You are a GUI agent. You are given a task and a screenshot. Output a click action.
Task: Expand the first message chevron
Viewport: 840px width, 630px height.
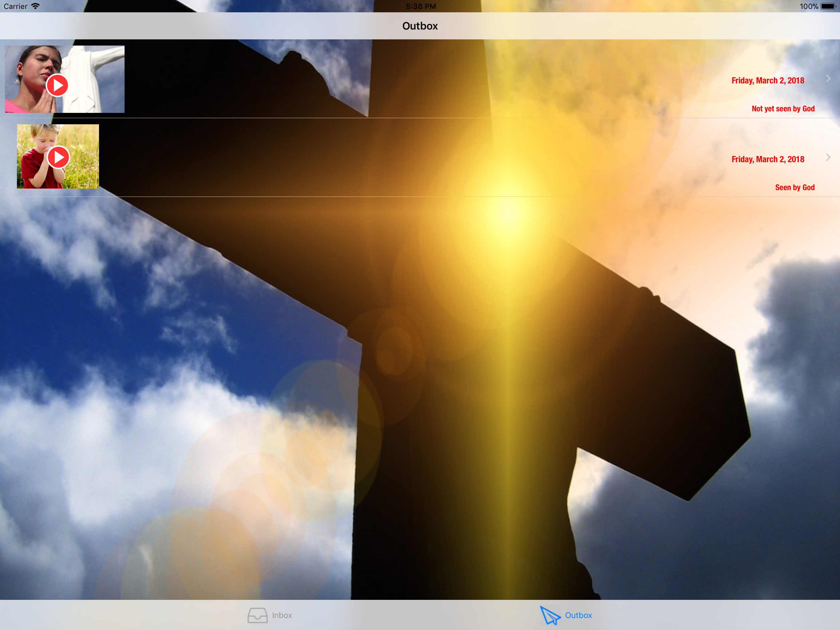click(x=828, y=79)
